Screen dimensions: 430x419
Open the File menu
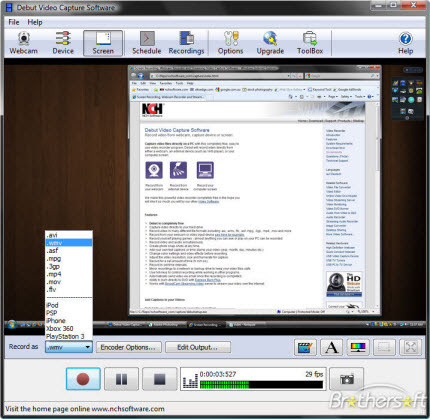(x=14, y=22)
